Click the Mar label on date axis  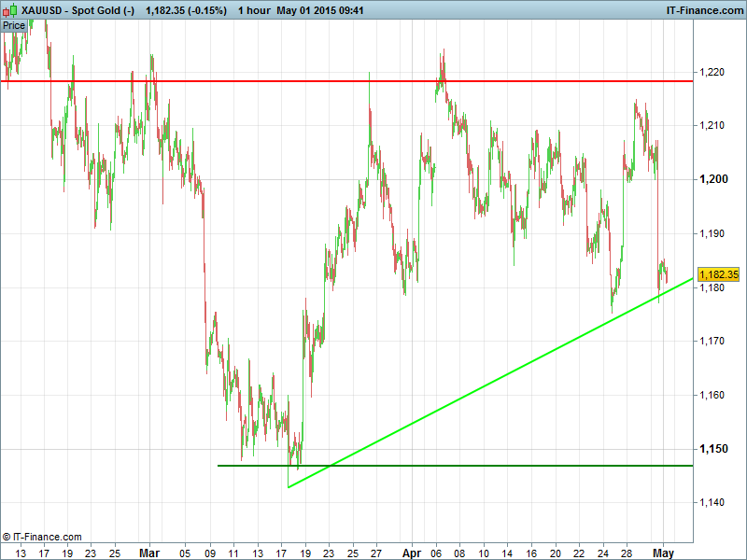(x=148, y=553)
